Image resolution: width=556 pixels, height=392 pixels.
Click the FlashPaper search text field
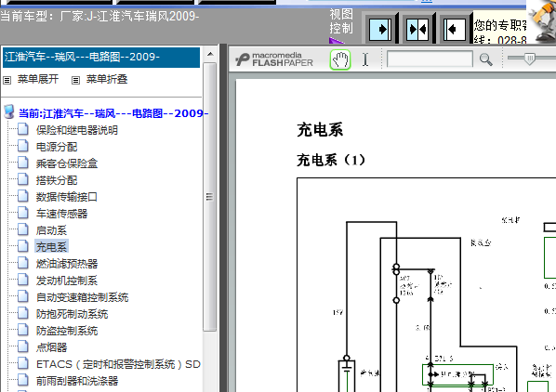pos(430,59)
